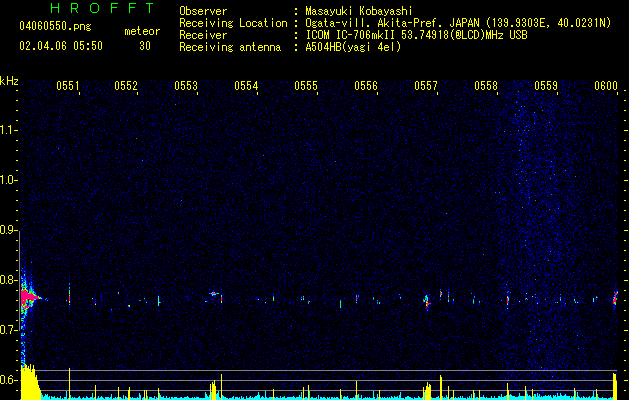629x400 pixels.
Task: Select the A504HB(yagi 4el) antenna text
Action: click(x=353, y=47)
